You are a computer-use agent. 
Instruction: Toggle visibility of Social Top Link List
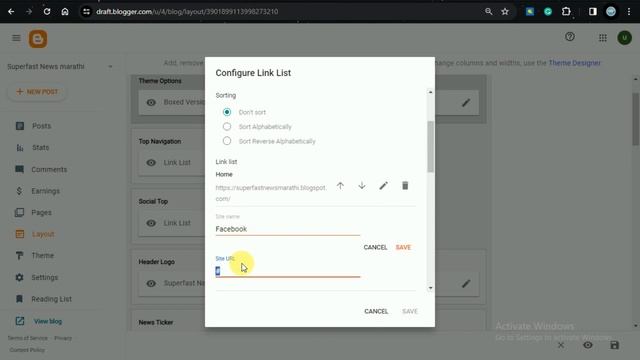click(151, 223)
